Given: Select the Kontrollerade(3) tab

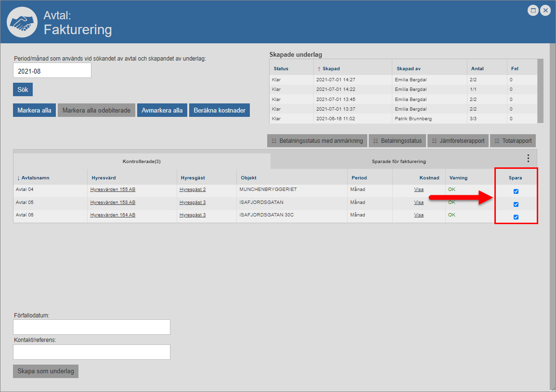Looking at the screenshot, I should [x=142, y=162].
